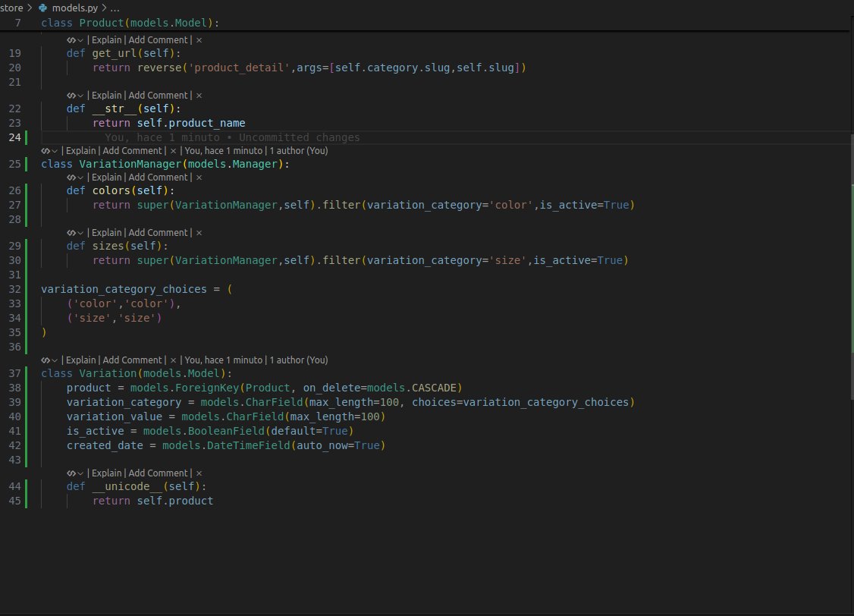Open '1 author (You)' above VariationManager class
This screenshot has height=616, width=854.
tap(299, 151)
